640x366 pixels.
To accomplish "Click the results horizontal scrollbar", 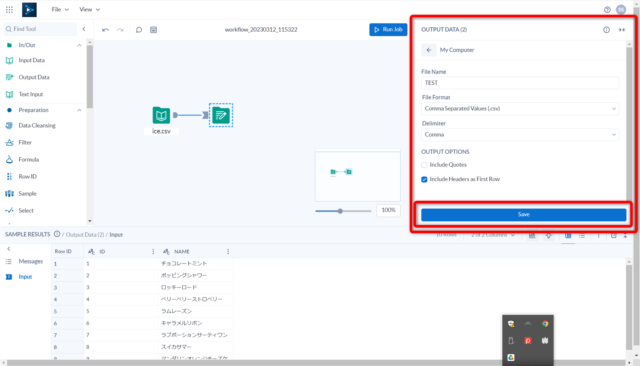I will (x=316, y=363).
